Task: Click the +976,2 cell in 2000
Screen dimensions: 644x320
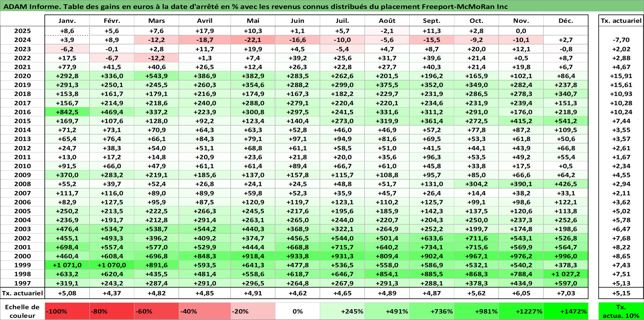Action: [x=521, y=256]
